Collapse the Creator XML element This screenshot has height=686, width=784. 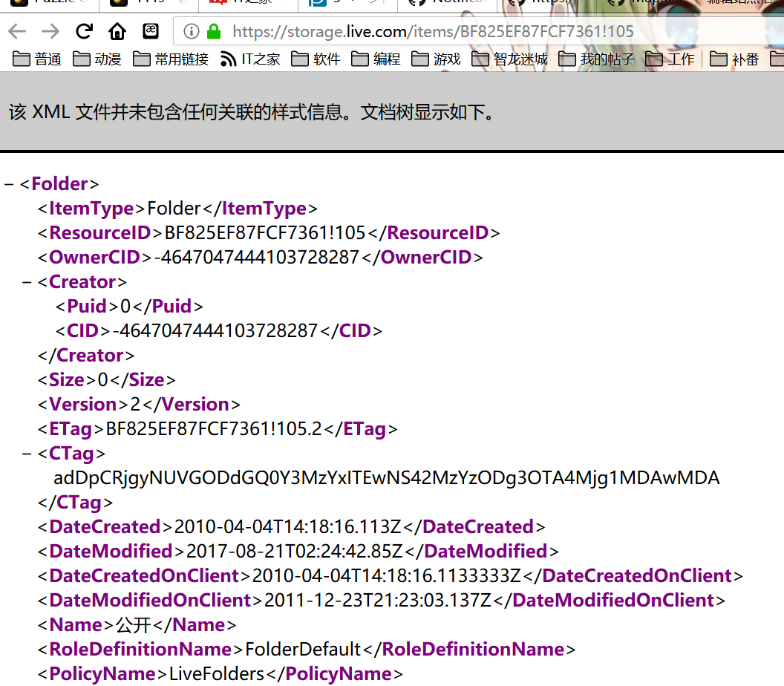(x=27, y=282)
